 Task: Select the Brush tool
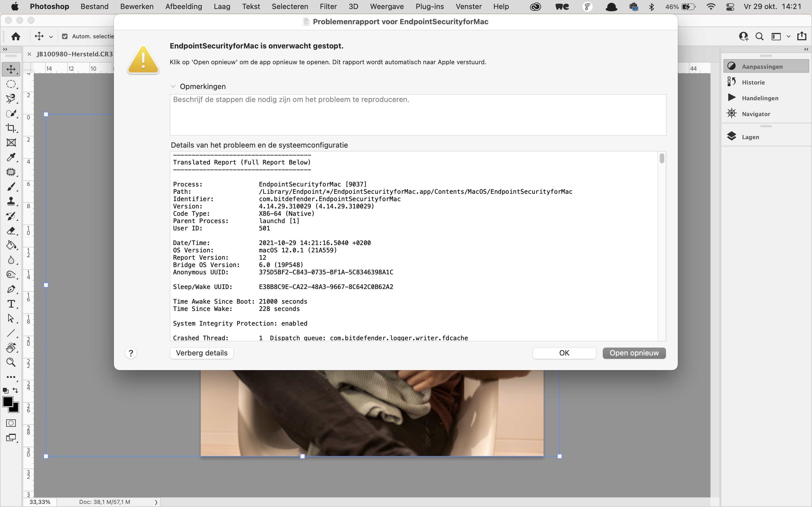pos(11,186)
